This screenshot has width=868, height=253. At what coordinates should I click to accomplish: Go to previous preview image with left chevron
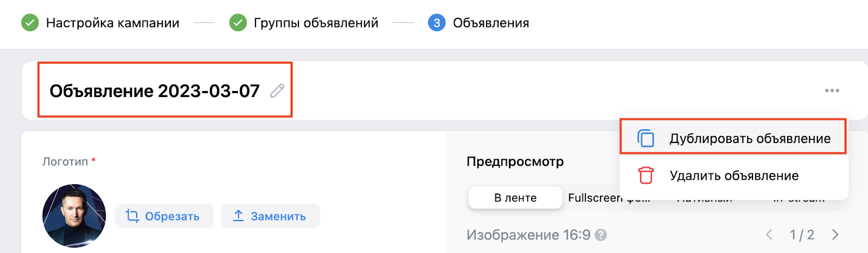(x=769, y=235)
